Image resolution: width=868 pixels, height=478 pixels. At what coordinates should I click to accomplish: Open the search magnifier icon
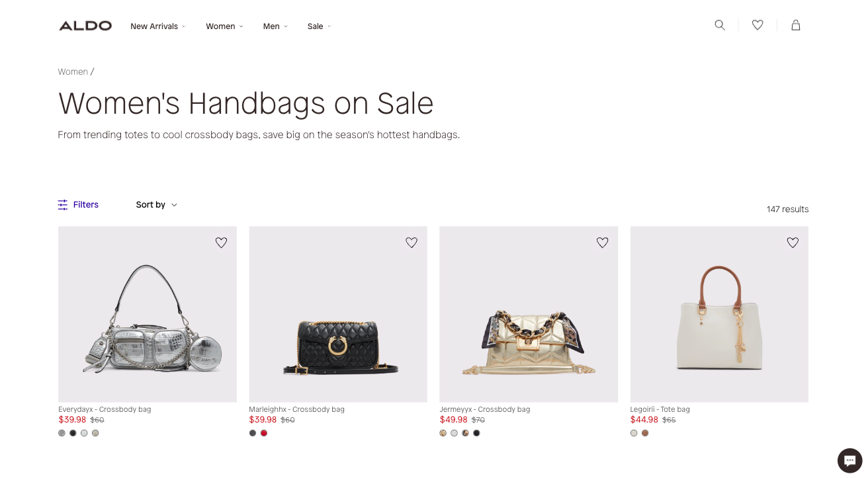[720, 25]
